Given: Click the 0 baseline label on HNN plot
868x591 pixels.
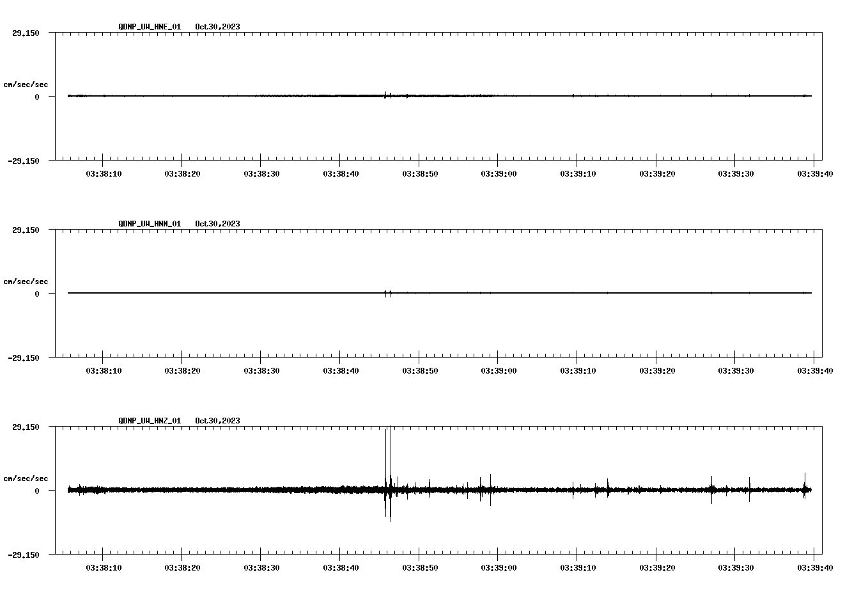Looking at the screenshot, I should tap(37, 294).
